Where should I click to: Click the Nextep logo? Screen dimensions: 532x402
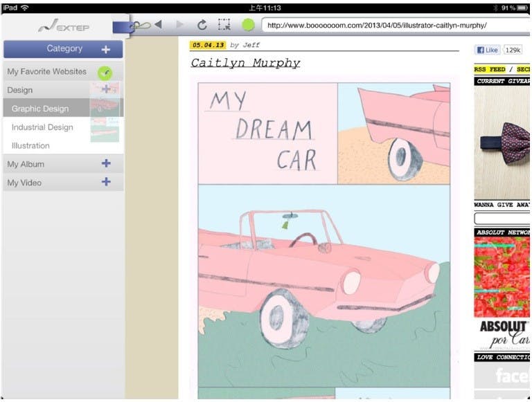64,26
